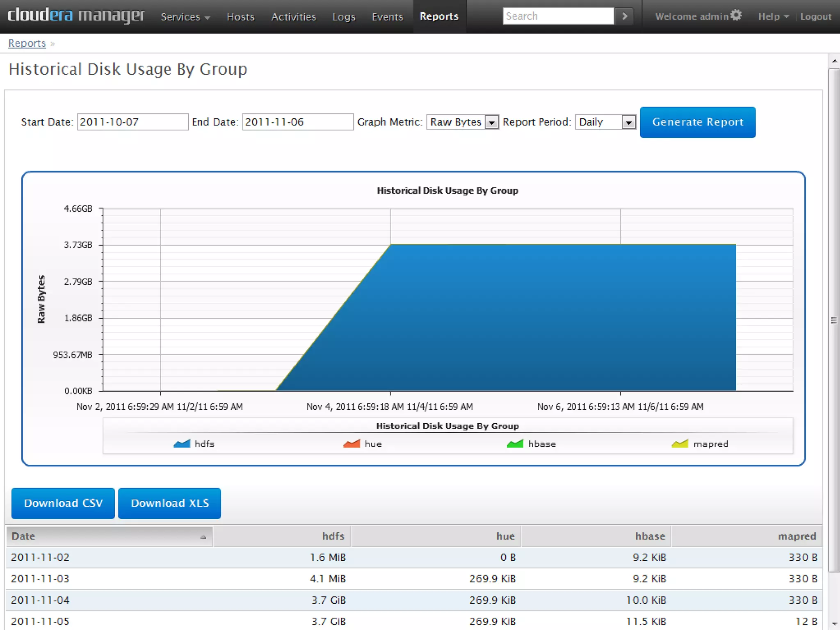Follow the Reports breadcrumb link
The width and height of the screenshot is (840, 630).
(x=27, y=43)
